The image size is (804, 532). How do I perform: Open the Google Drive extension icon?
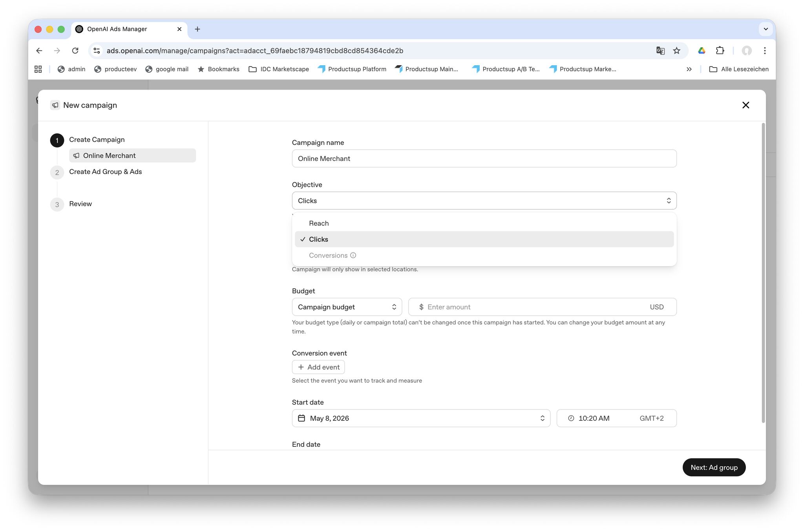click(702, 51)
